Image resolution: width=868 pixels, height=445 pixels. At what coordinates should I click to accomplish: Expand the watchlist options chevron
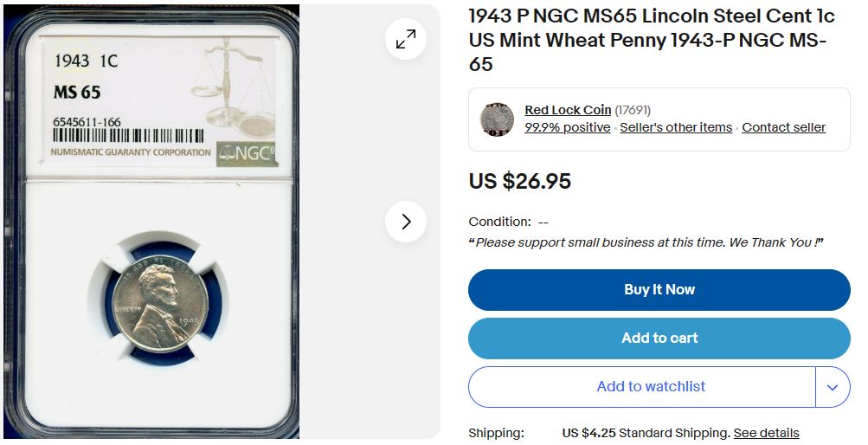pyautogui.click(x=833, y=387)
